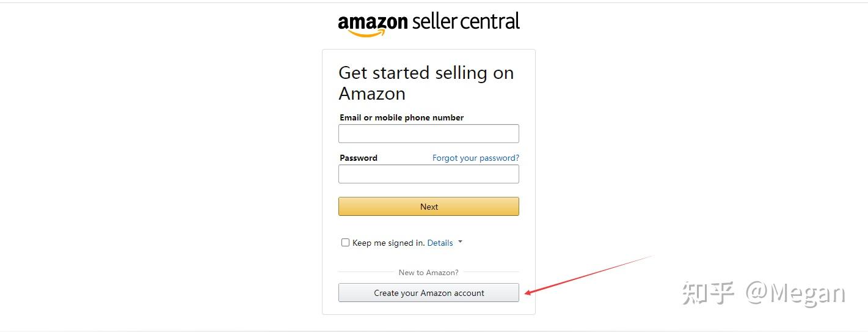This screenshot has height=332, width=868.
Task: Click the 'Get started selling on Amazon' heading
Action: 426,83
